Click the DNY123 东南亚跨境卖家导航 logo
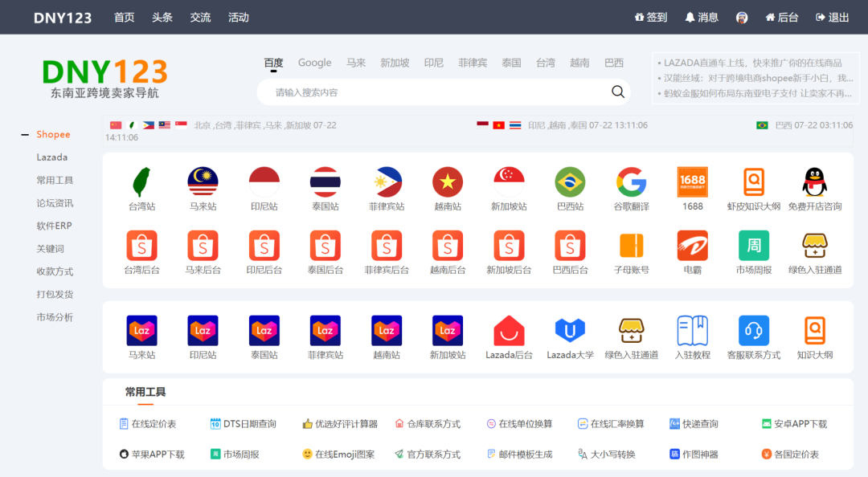868x477 pixels. point(104,79)
